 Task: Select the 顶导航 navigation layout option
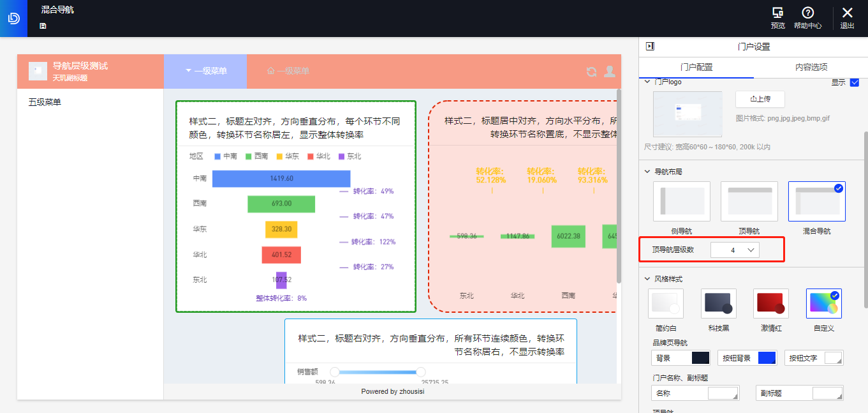coord(749,201)
